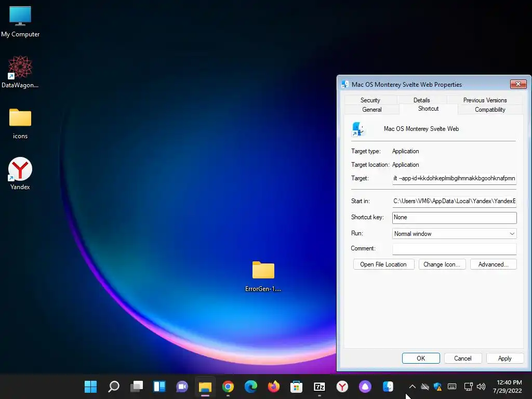Open the Finder-face app in taskbar
Screen dimensions: 532x399
click(388, 387)
